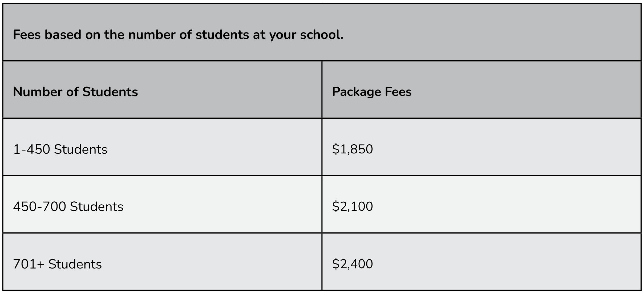Click the word 'Students' in the 701+ row
Screen dimensions: 644x293
click(75, 264)
